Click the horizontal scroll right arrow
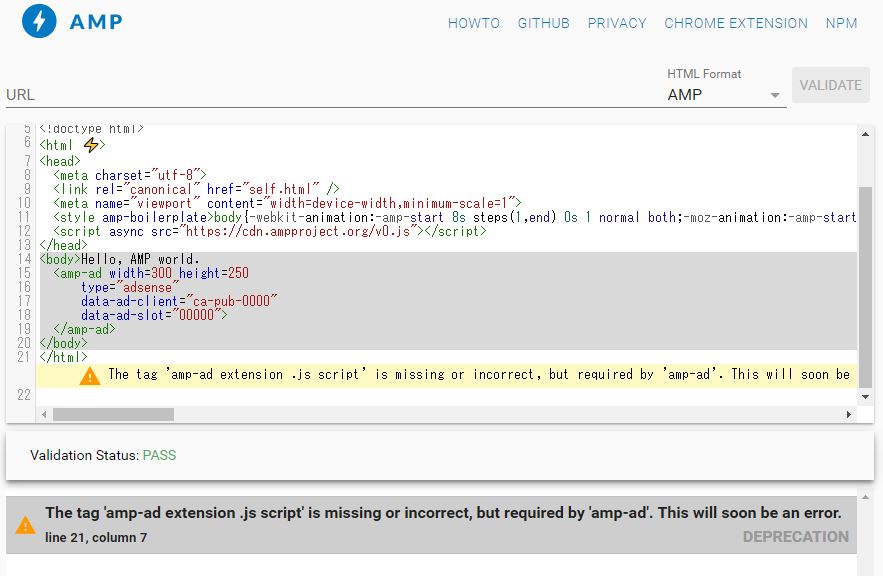This screenshot has height=576, width=883. coord(849,414)
